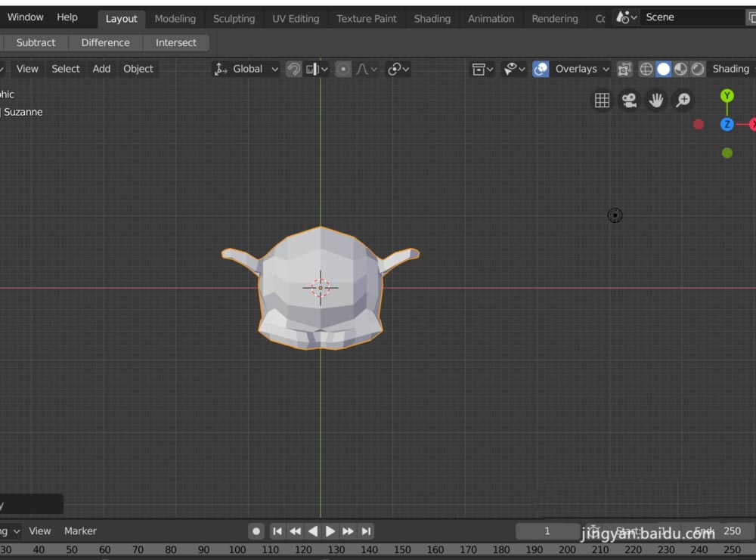
Task: Switch to solid viewport shading
Action: (664, 69)
